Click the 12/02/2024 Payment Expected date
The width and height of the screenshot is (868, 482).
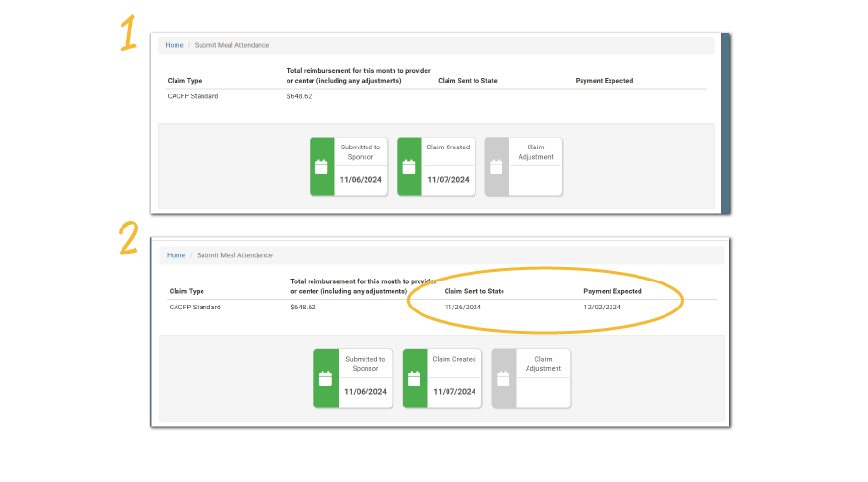tap(602, 308)
